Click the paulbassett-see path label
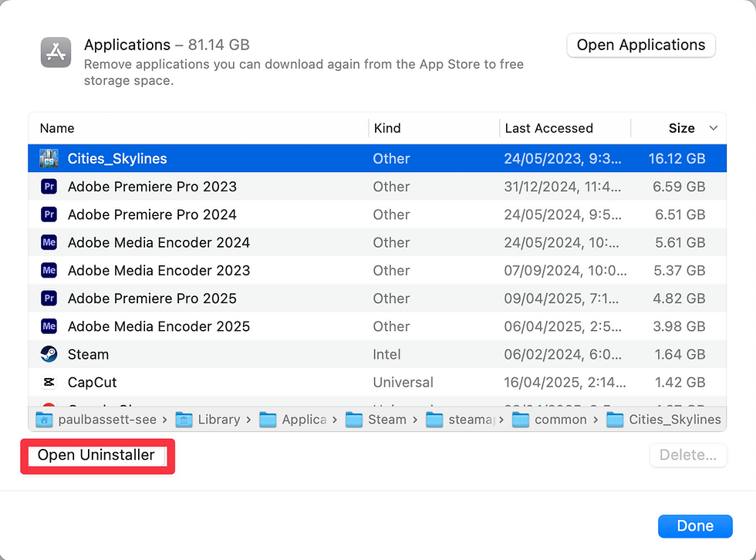Screen dimensions: 756x560 pyautogui.click(x=107, y=420)
